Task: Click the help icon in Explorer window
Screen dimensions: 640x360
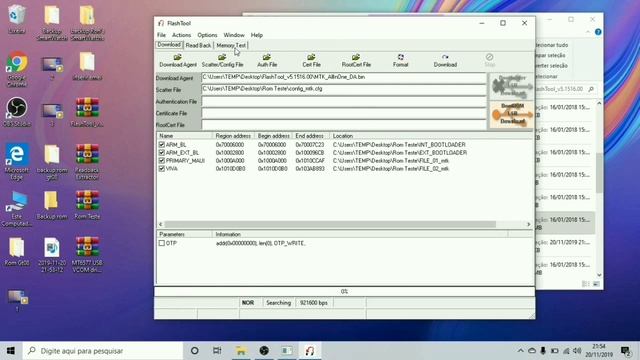Action: (598, 32)
